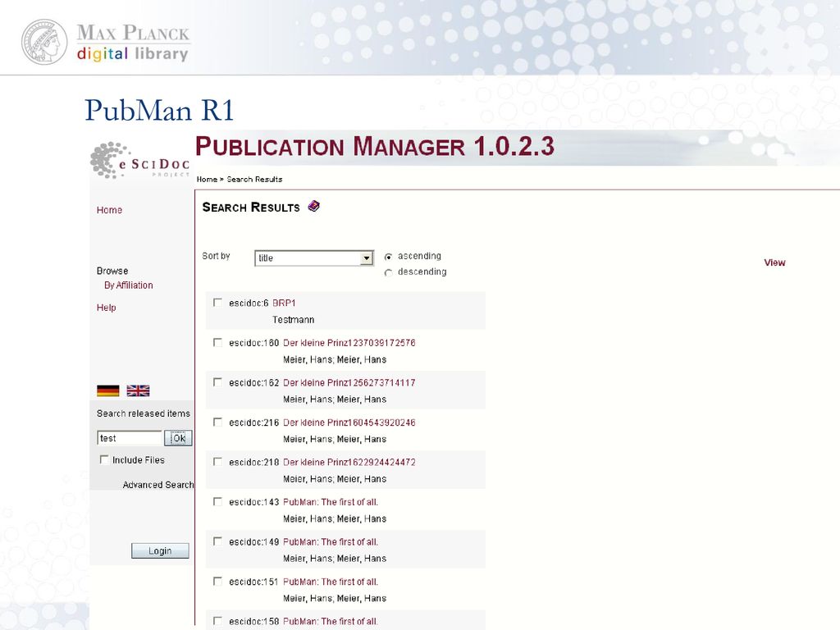Click the author name Testmann
This screenshot has width=840, height=630.
pos(293,320)
